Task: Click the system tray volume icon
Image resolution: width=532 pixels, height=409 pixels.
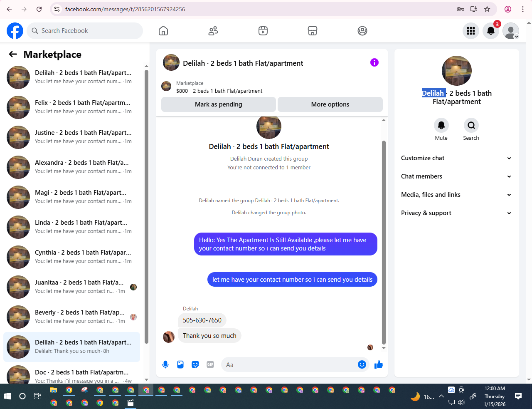Action: click(461, 402)
